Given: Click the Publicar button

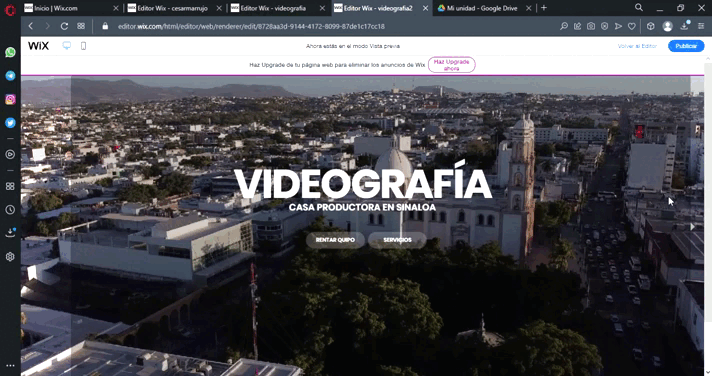Looking at the screenshot, I should tap(686, 46).
